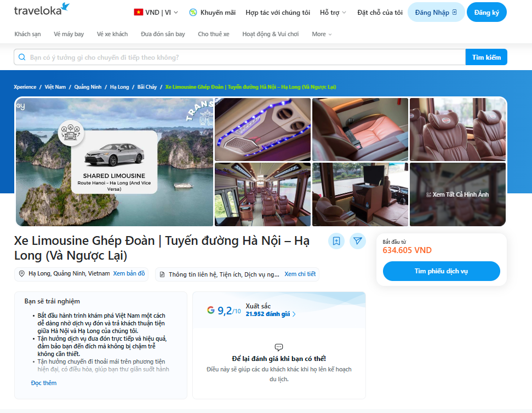Click the 9,2/10 rating score
This screenshot has width=532, height=413.
tap(229, 311)
